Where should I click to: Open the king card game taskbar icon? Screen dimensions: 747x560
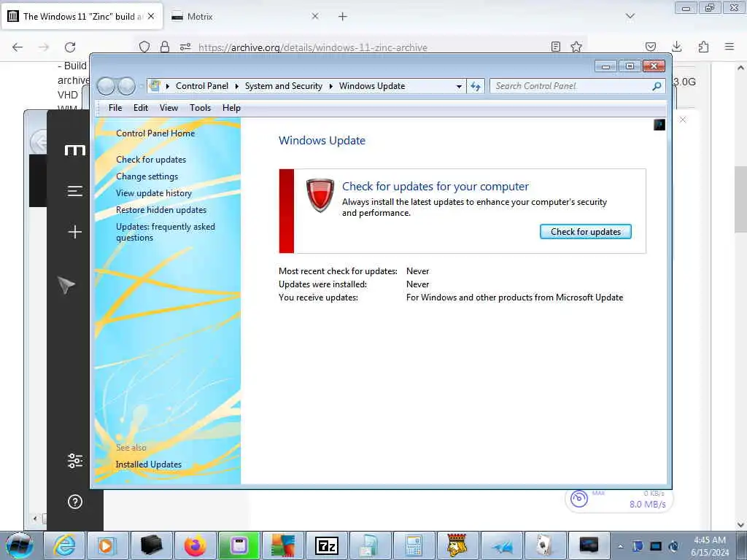[x=457, y=545]
